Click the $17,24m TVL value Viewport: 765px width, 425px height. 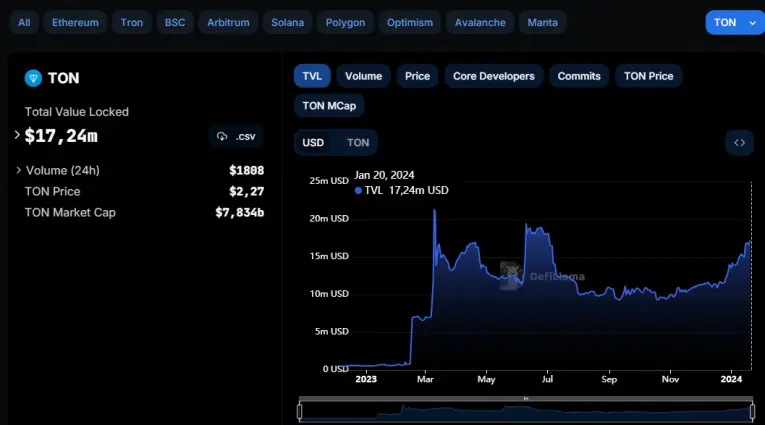click(x=61, y=136)
